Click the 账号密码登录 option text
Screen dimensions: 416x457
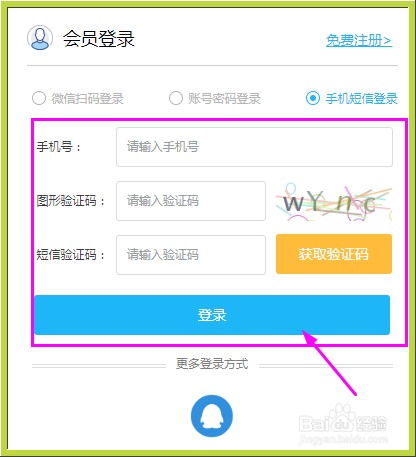tap(224, 99)
